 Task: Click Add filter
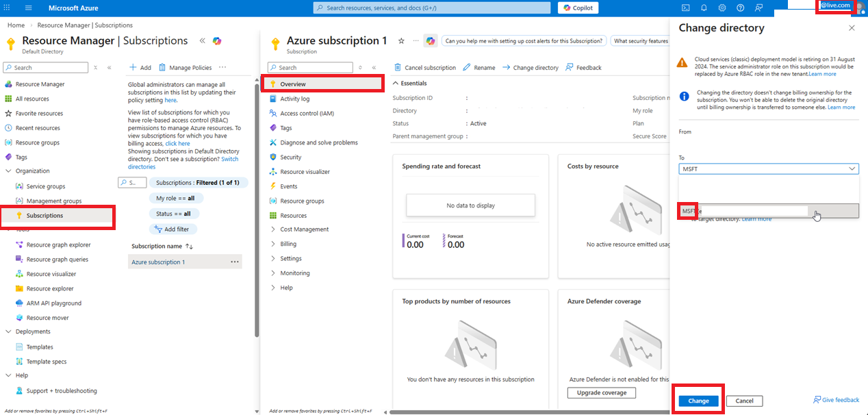pyautogui.click(x=173, y=229)
